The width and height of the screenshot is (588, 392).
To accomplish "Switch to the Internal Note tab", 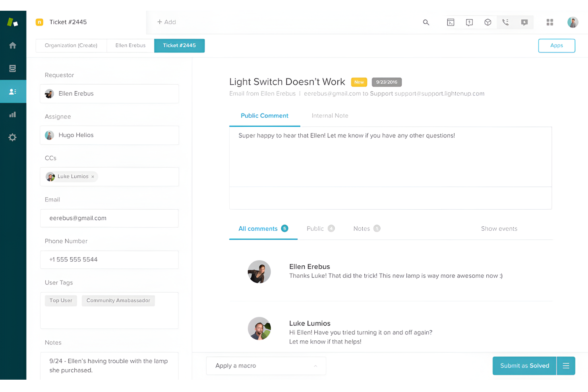I will click(x=330, y=116).
